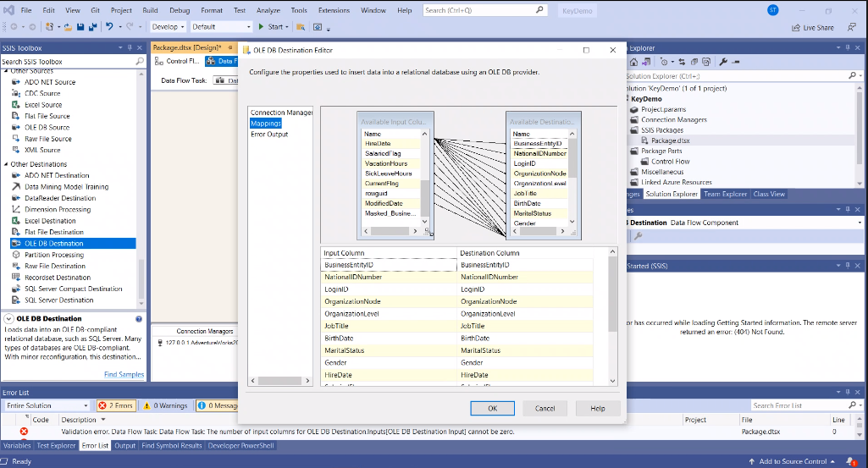Click the Properties window wrench icon
868x468 pixels.
639,236
